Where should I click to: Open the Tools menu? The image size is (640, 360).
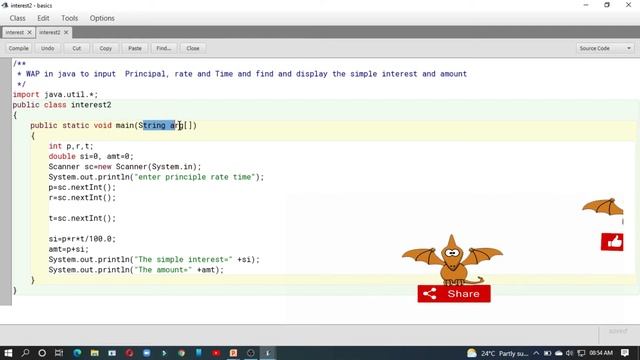click(69, 18)
